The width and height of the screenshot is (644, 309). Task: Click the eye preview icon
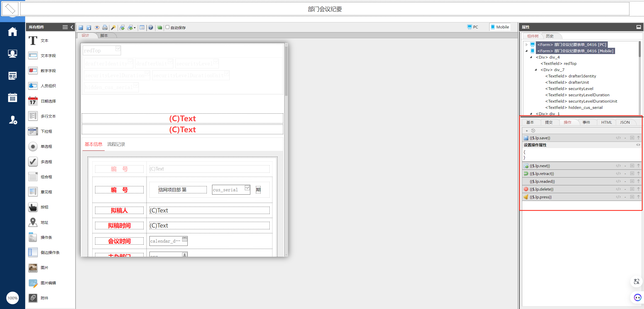click(97, 28)
